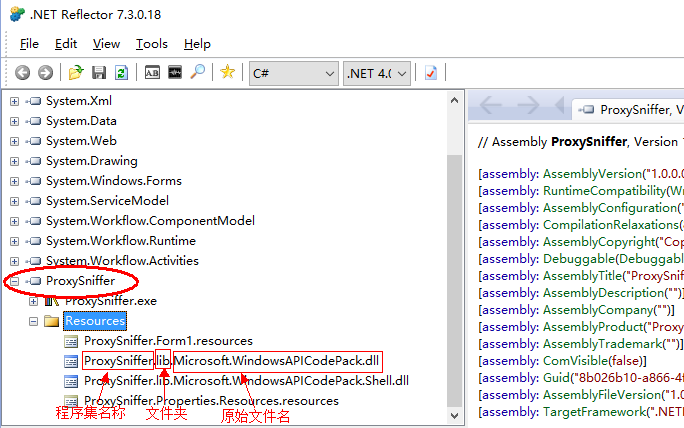Save using the floppy disk icon

tap(99, 72)
